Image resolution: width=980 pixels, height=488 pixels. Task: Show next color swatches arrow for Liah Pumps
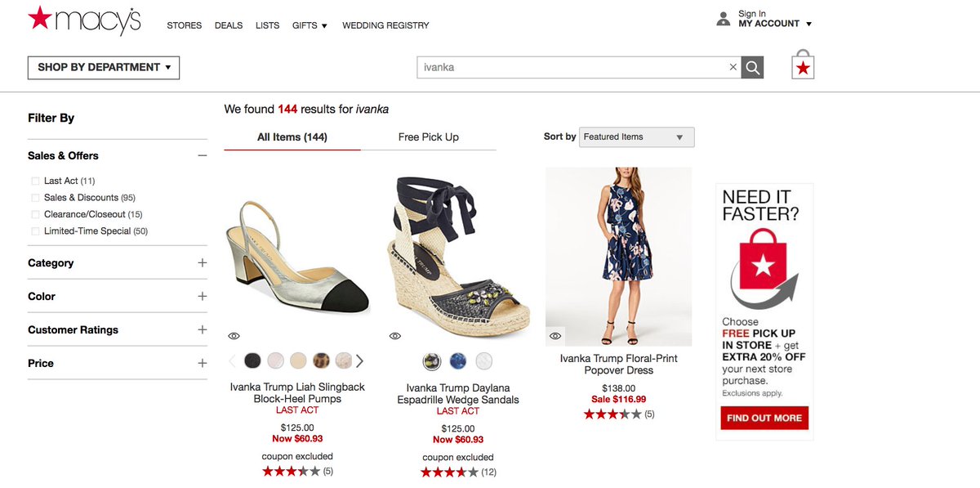[x=359, y=360]
